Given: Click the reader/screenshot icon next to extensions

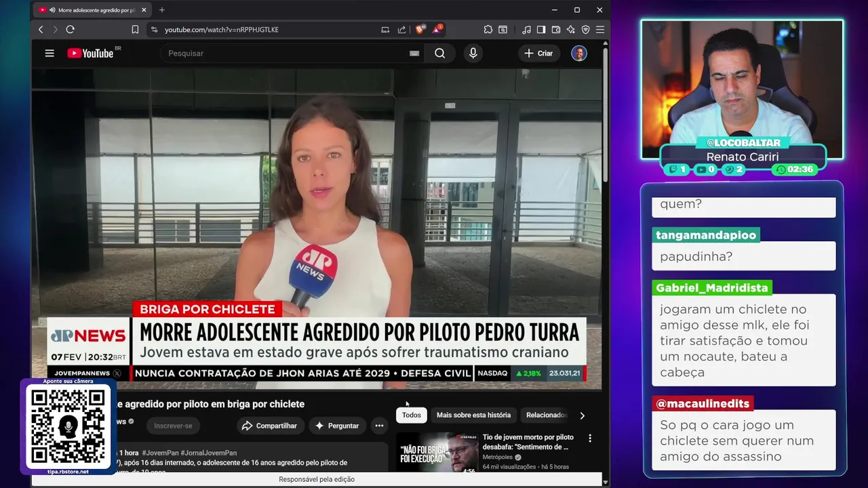Looking at the screenshot, I should click(502, 30).
